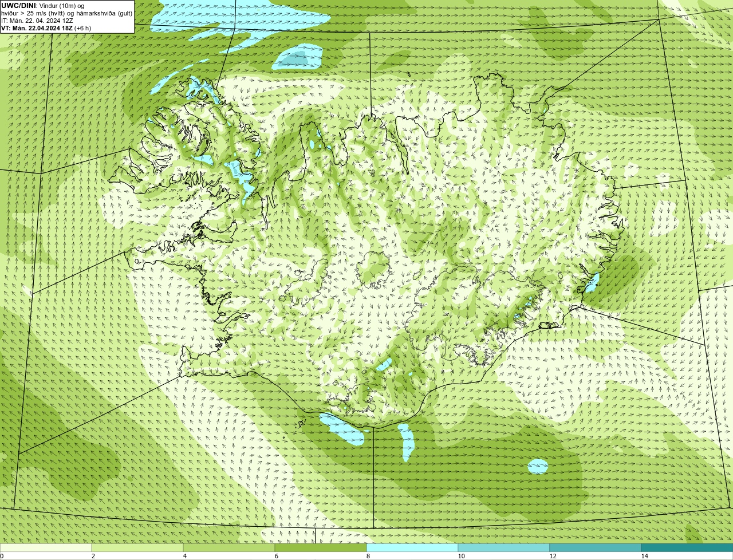Click the 6–8 olive green legend swatch
This screenshot has width=733, height=560.
(321, 547)
